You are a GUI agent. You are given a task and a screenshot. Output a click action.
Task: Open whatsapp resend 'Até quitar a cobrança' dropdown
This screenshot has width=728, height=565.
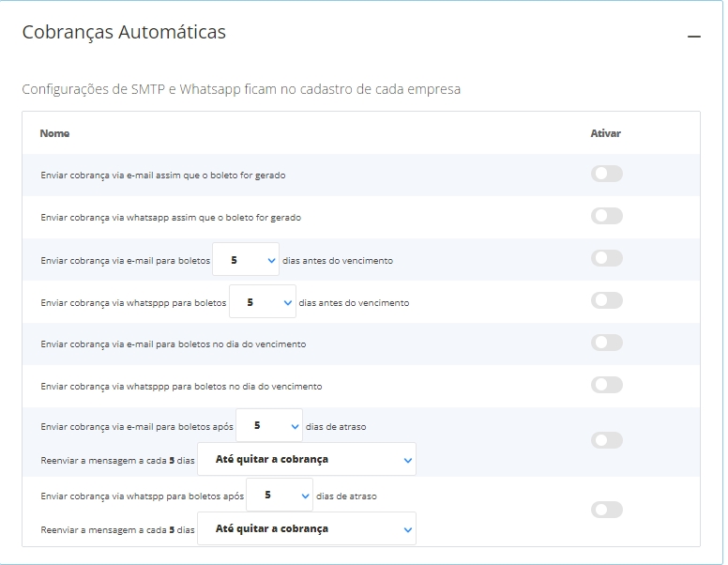click(307, 529)
